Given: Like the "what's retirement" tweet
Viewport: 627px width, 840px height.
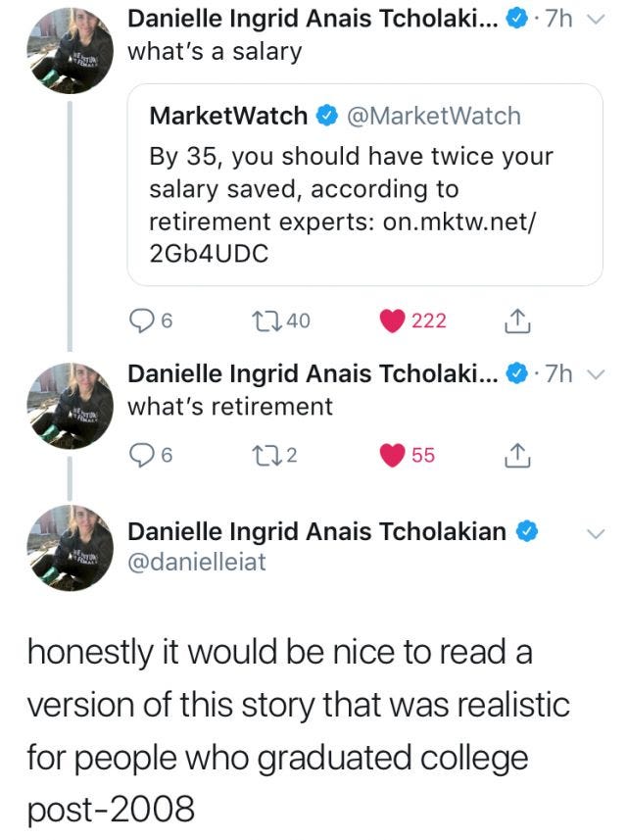Looking at the screenshot, I should 393,455.
